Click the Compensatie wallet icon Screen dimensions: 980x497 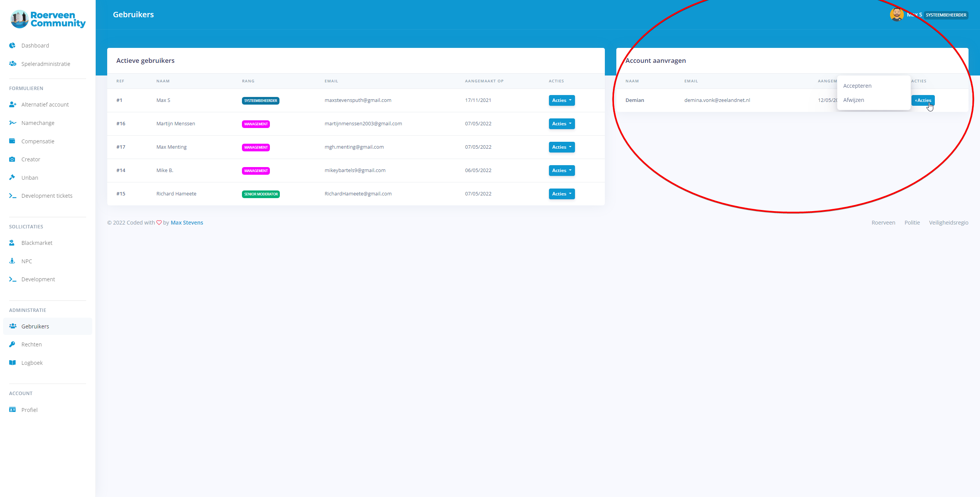pyautogui.click(x=12, y=141)
